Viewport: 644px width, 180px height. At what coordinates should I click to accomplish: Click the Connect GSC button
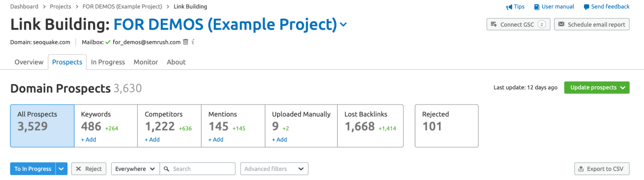(x=518, y=25)
